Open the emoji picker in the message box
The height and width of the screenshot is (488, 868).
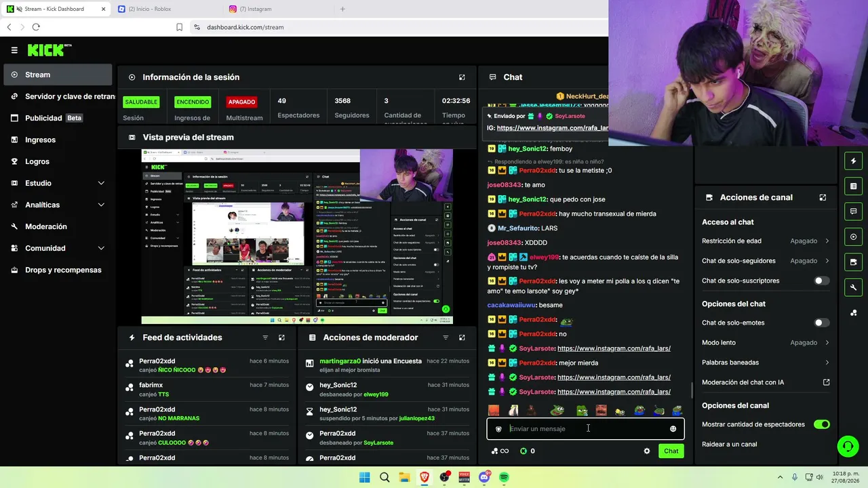click(x=673, y=428)
